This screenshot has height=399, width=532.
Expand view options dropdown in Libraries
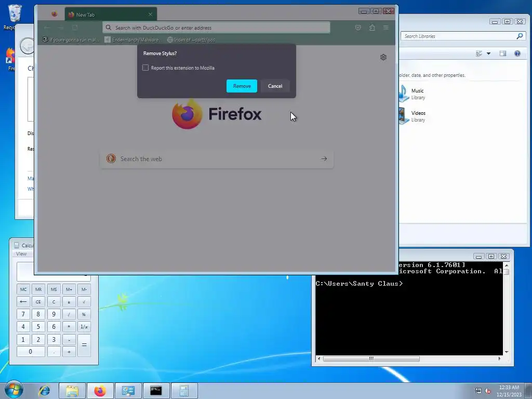click(x=488, y=54)
